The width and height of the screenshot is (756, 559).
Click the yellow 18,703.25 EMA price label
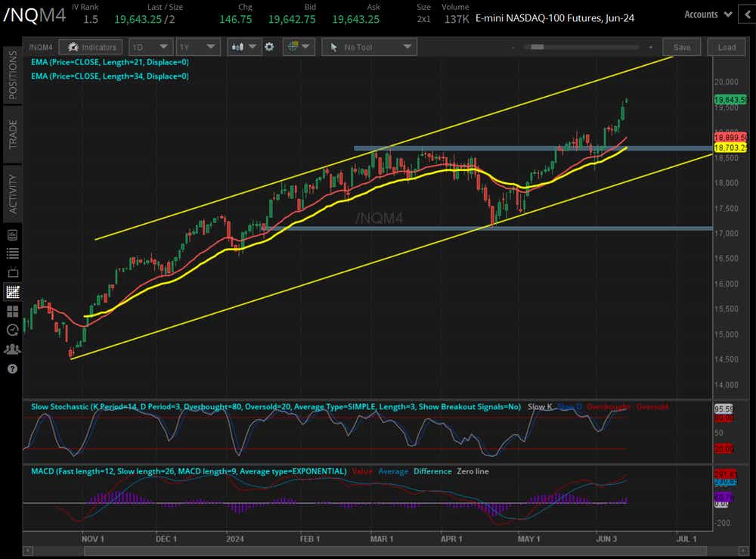point(730,148)
